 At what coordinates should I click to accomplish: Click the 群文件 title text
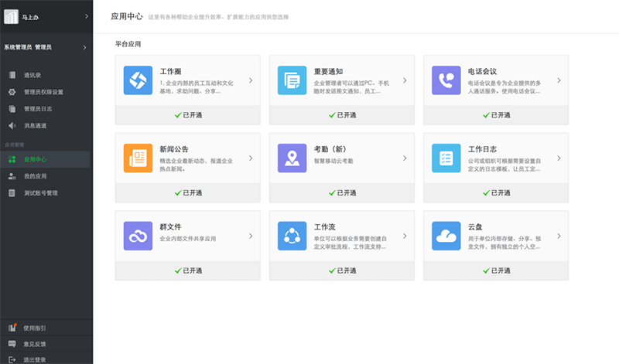170,226
